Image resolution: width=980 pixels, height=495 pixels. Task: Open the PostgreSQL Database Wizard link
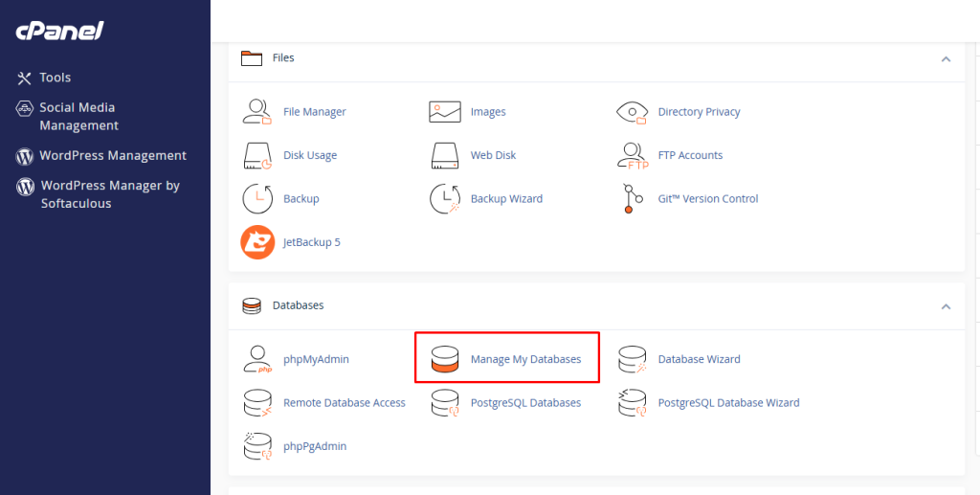point(728,403)
